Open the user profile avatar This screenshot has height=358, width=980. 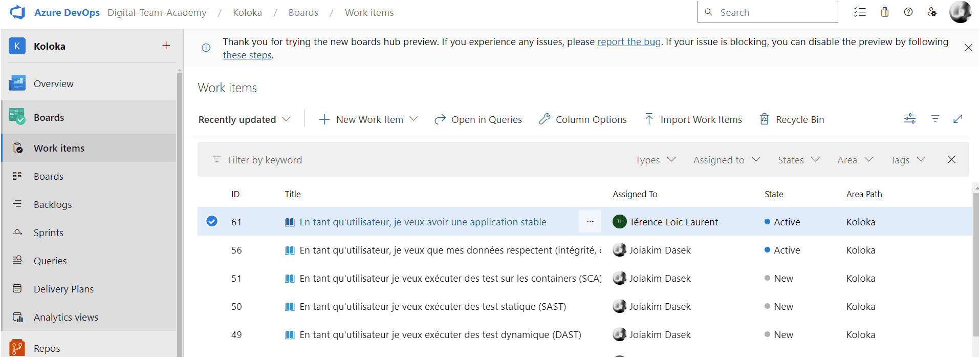tap(960, 12)
